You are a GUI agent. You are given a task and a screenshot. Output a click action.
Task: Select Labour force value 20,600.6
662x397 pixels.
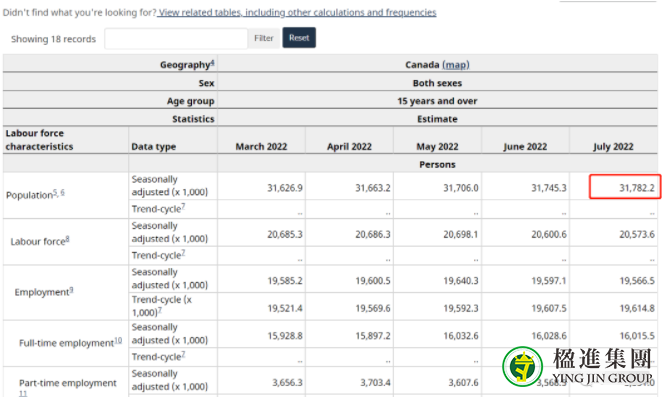coord(549,234)
